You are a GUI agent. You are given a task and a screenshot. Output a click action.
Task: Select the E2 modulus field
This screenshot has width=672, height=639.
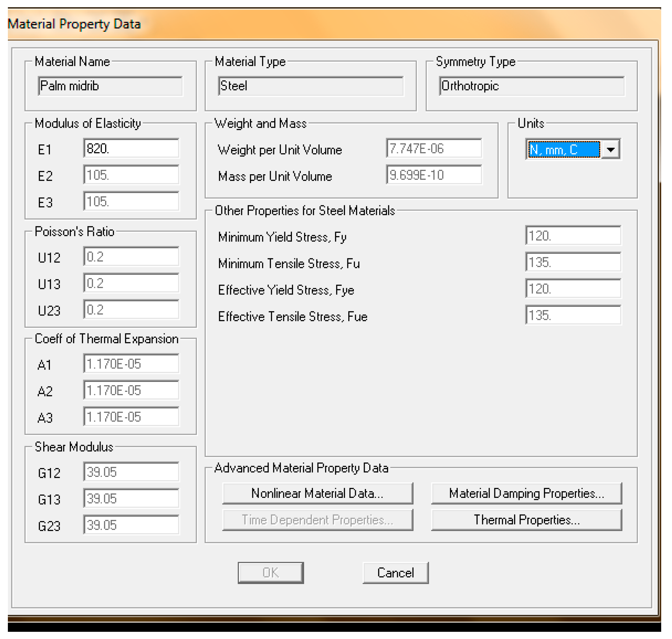(131, 175)
